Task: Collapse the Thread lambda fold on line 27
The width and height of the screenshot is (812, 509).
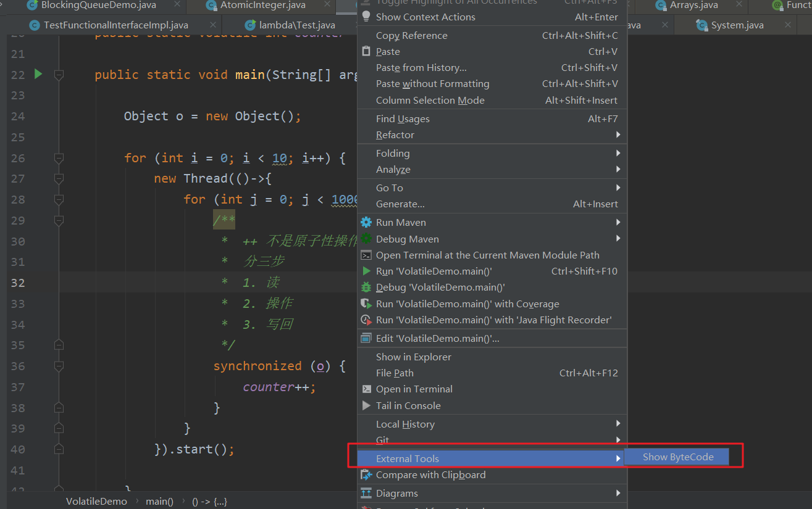Action: pos(59,178)
